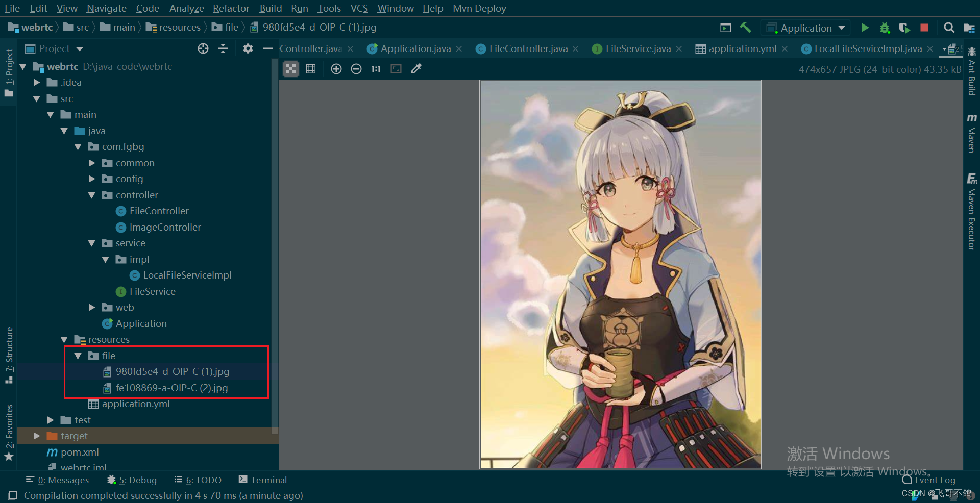Expand the common package
The height and width of the screenshot is (503, 980).
92,163
